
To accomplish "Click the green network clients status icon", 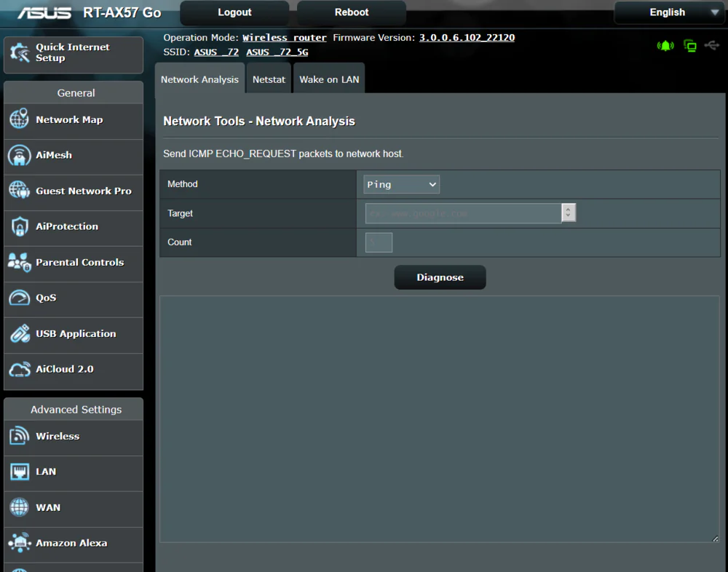I will 690,46.
